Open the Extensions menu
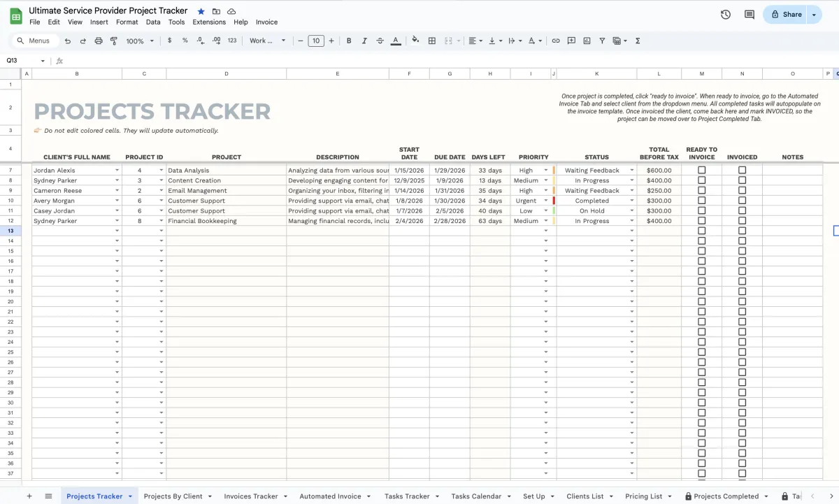839x504 pixels. (x=209, y=22)
